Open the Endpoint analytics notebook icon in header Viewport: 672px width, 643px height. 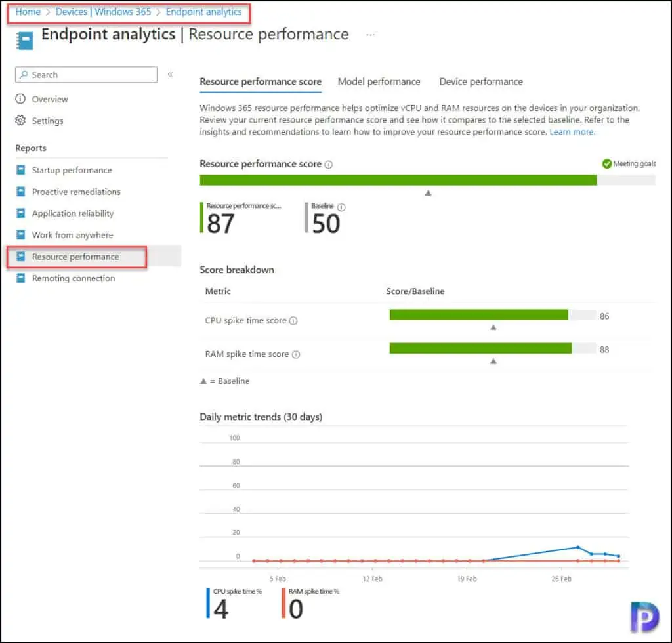[x=24, y=41]
